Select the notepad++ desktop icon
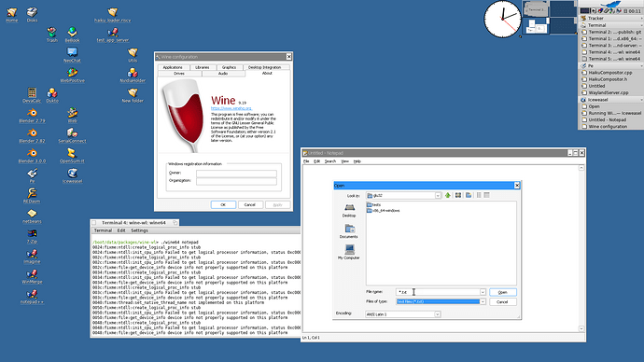The image size is (644, 362). point(32,297)
